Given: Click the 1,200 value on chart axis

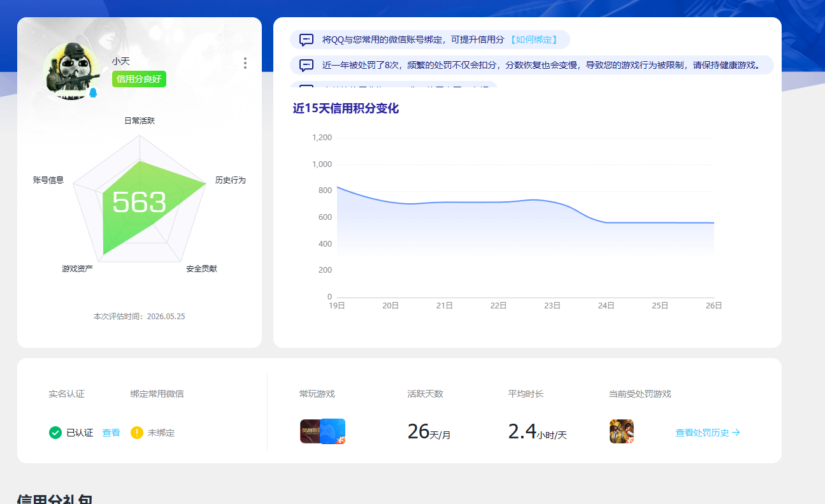Looking at the screenshot, I should [322, 138].
